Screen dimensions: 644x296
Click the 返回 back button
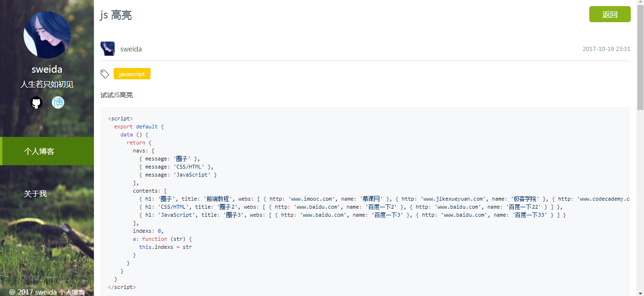[x=610, y=14]
